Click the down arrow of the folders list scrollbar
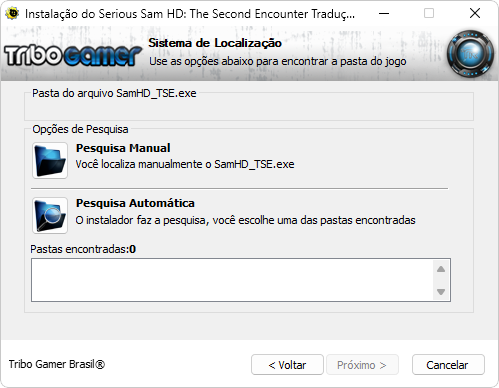The image size is (499, 388). click(441, 292)
